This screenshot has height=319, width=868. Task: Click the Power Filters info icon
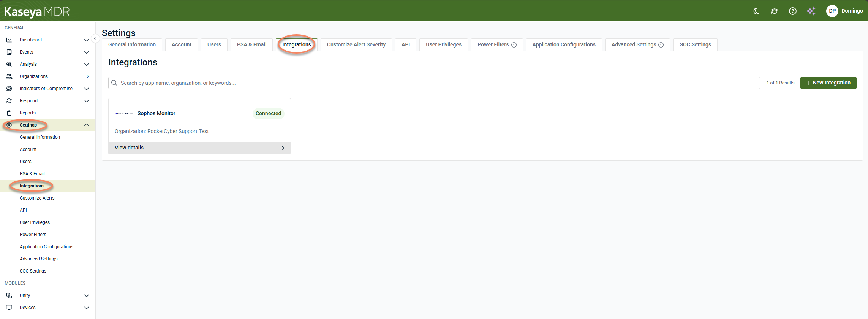[514, 45]
